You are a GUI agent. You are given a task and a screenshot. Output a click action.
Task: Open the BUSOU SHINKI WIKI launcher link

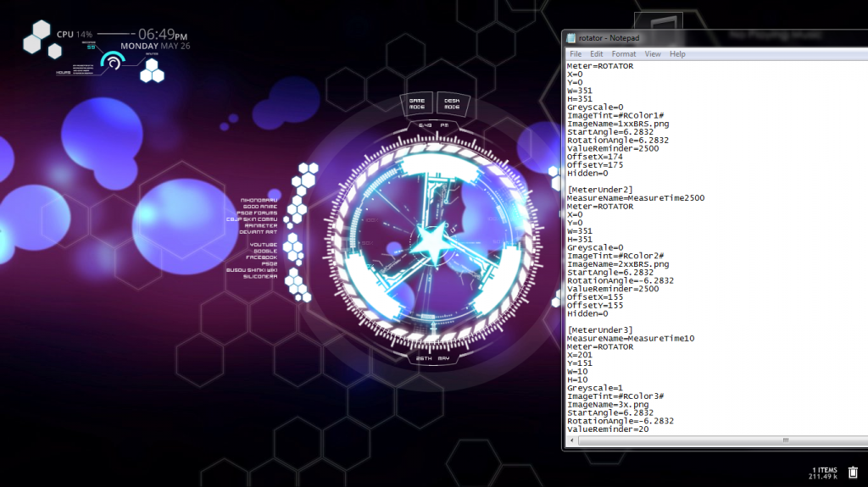point(251,270)
